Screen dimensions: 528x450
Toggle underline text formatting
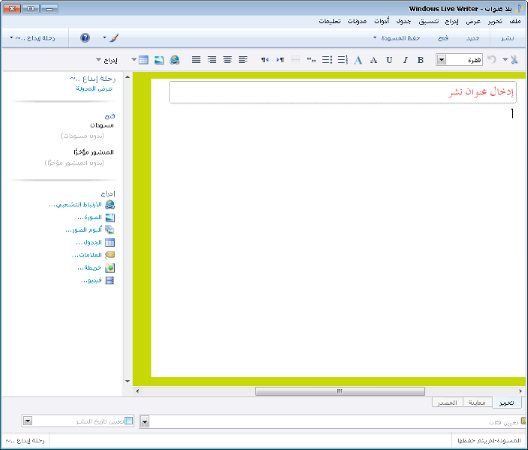tap(389, 60)
